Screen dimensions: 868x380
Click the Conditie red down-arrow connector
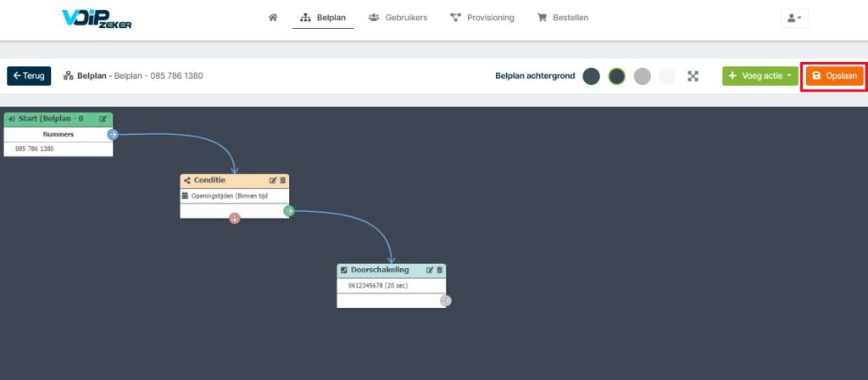pos(235,218)
